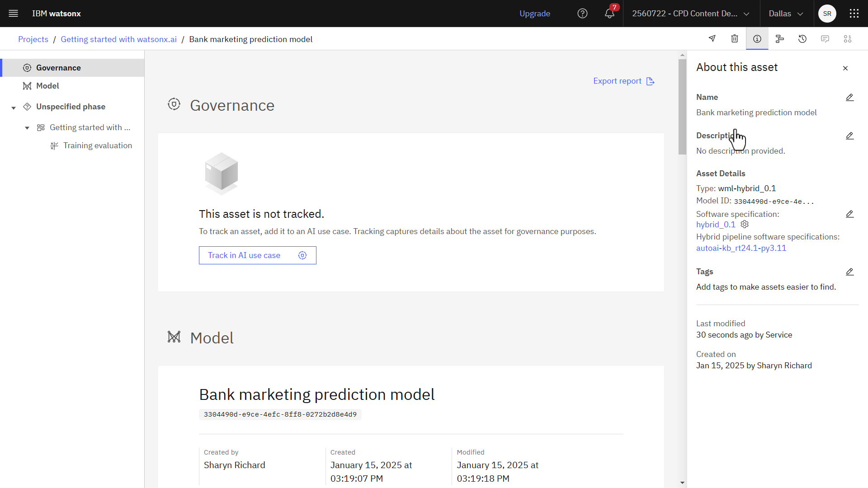Click the 2560722 CPD Content De... account dropdown
Image resolution: width=868 pixels, height=488 pixels.
pos(689,13)
